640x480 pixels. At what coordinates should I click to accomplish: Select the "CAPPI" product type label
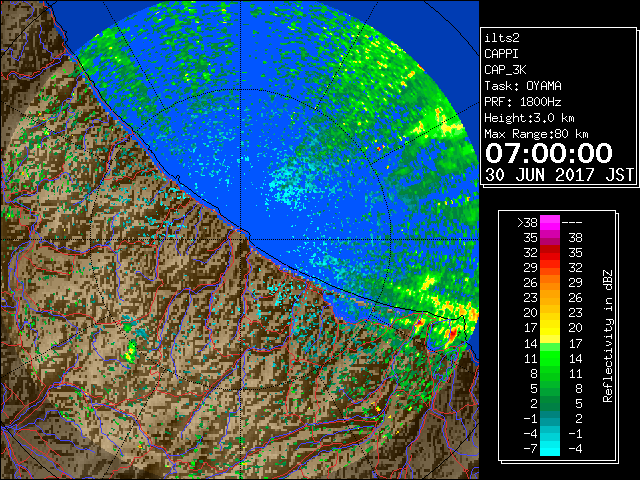pos(502,54)
